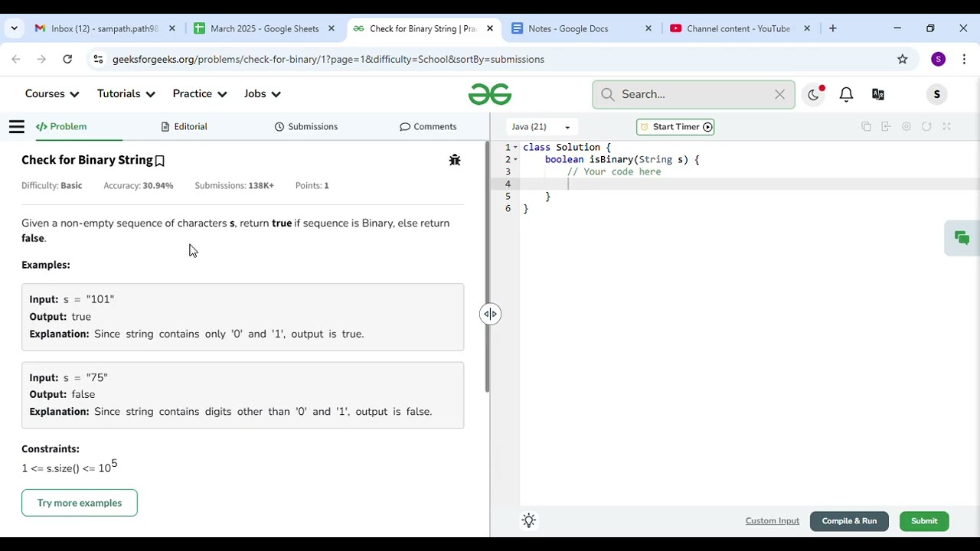Click the problem panel vertical scrollbar
980x551 pixels.
click(x=486, y=266)
